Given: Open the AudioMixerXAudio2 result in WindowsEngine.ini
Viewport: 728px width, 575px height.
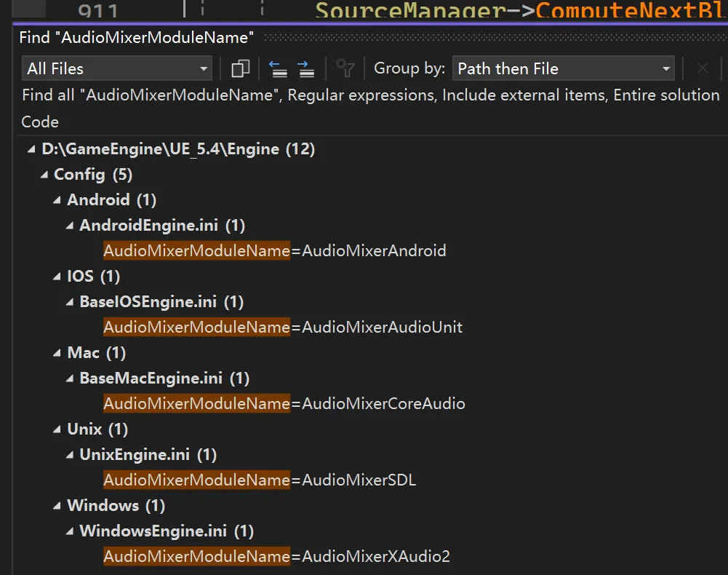Looking at the screenshot, I should (276, 557).
